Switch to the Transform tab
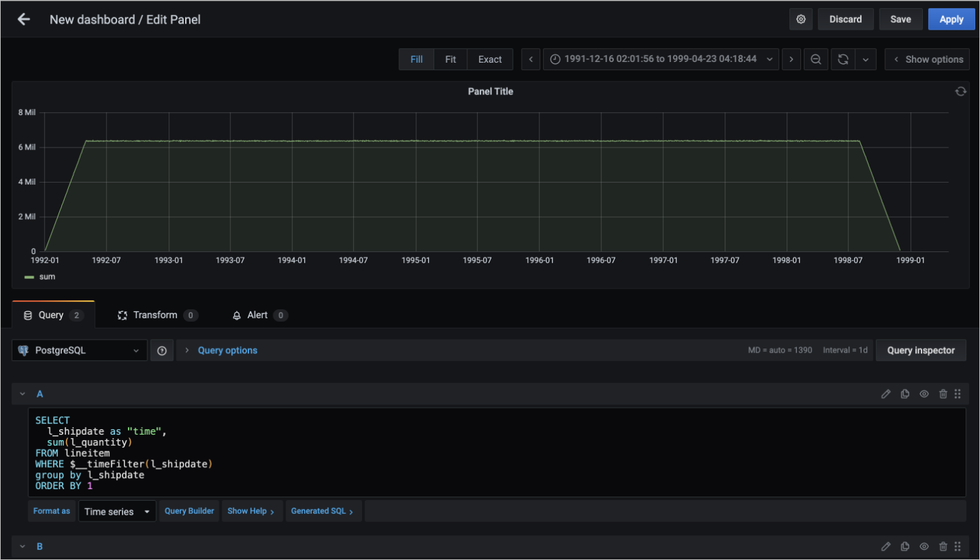The width and height of the screenshot is (980, 560). coord(156,315)
